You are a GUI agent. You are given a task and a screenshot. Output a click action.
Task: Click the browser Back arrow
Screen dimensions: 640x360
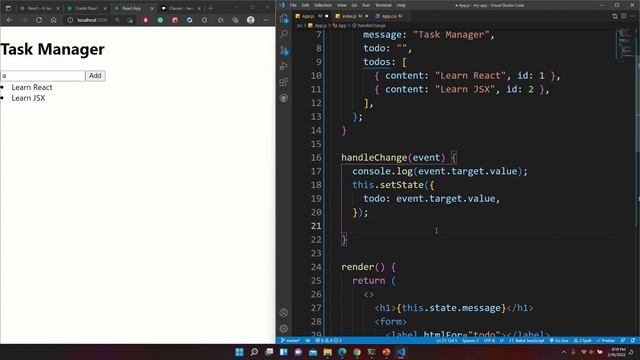coord(9,20)
